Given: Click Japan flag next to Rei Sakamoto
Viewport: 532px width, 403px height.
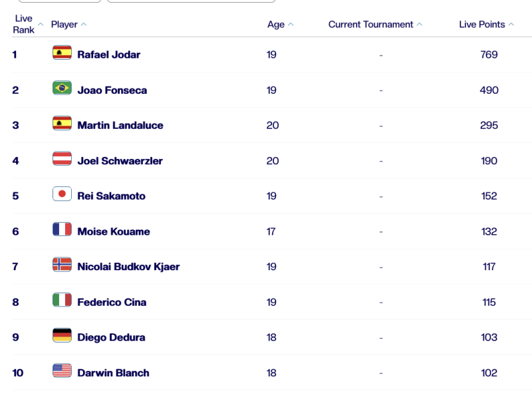Looking at the screenshot, I should [x=62, y=194].
